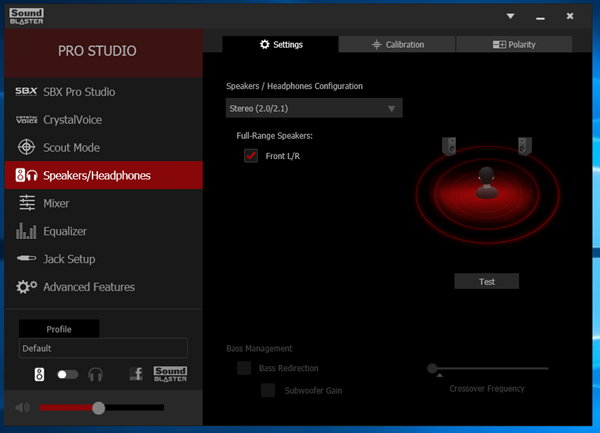Open Scout Mode page
600x433 pixels.
point(104,148)
